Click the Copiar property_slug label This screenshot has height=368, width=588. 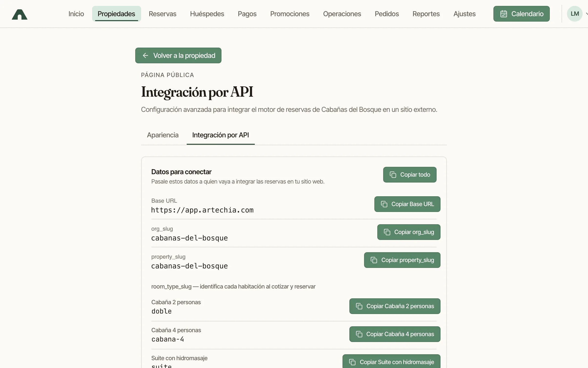pyautogui.click(x=408, y=260)
